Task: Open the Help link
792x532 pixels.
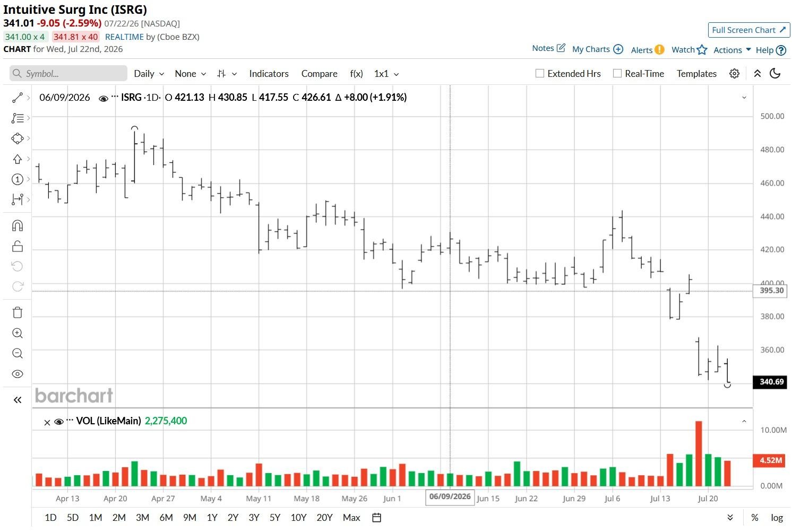Action: [771, 50]
